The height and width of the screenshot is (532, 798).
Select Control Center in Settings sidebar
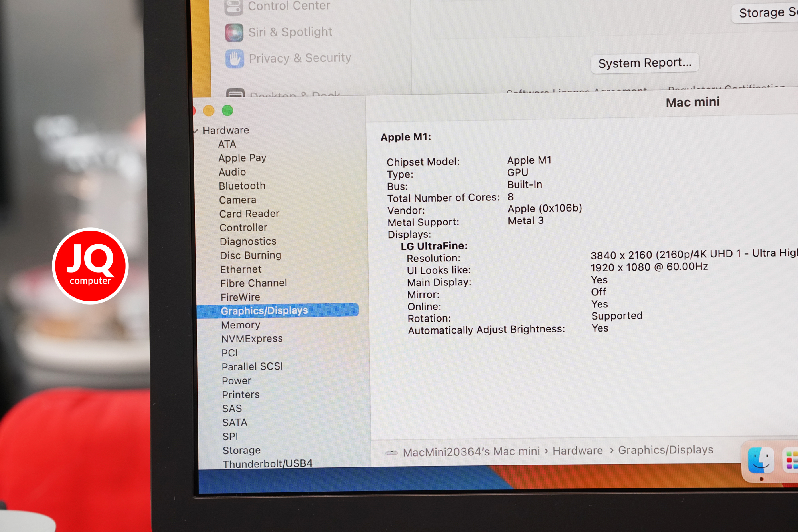[x=289, y=6]
